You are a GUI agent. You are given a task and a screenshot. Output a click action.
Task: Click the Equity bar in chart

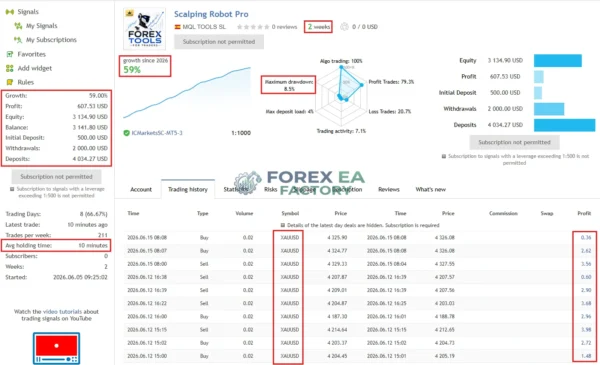pyautogui.click(x=558, y=60)
